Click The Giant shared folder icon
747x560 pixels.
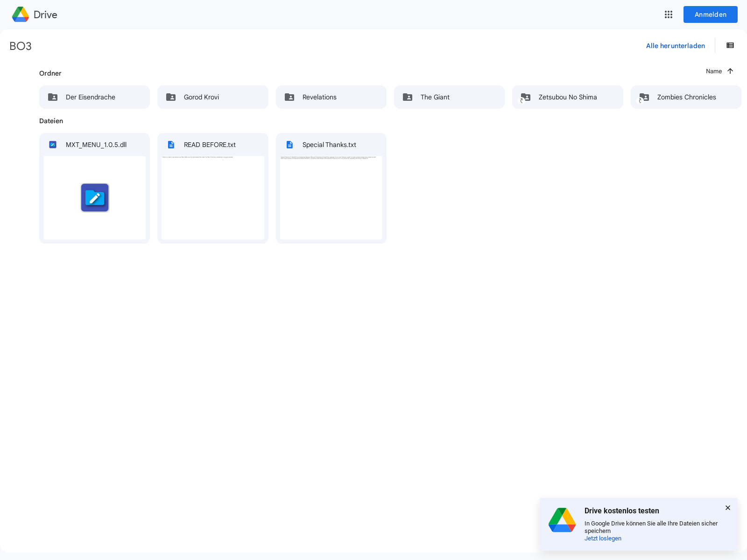408,97
